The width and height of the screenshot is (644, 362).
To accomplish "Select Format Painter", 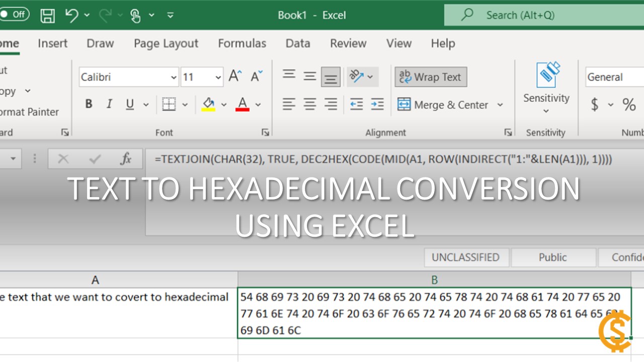I will [x=28, y=112].
